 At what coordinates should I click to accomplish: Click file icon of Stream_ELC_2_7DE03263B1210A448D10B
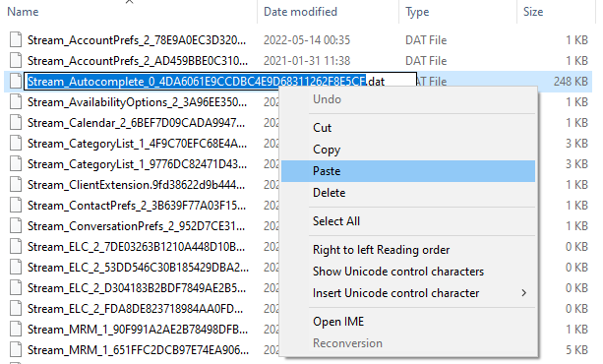pyautogui.click(x=16, y=247)
